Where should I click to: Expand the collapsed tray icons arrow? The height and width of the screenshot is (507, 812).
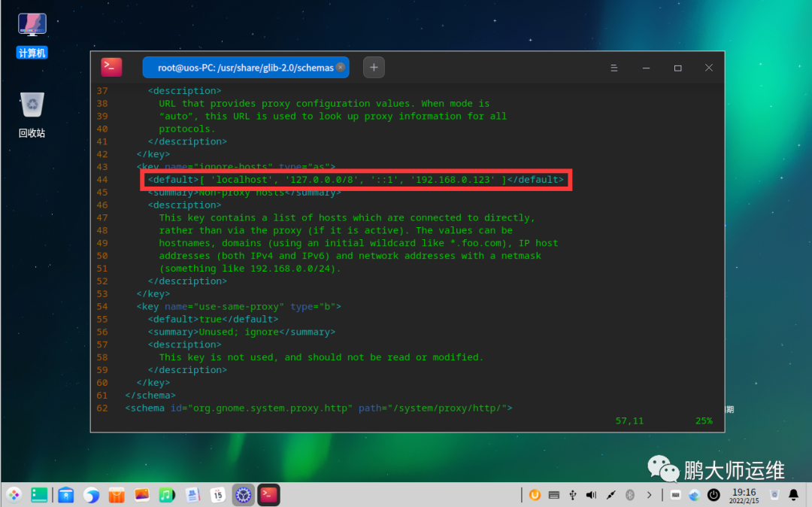(649, 495)
